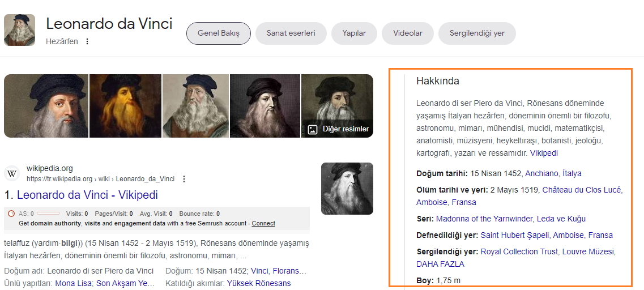Click the Yüksek Rönesans link

(x=259, y=283)
